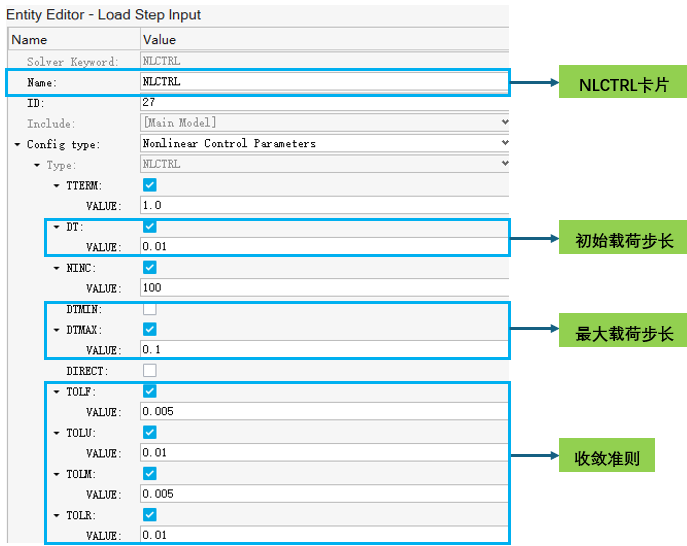Screen dimensions: 687x546
Task: Edit the TOLF value field 0.005
Action: [x=324, y=411]
